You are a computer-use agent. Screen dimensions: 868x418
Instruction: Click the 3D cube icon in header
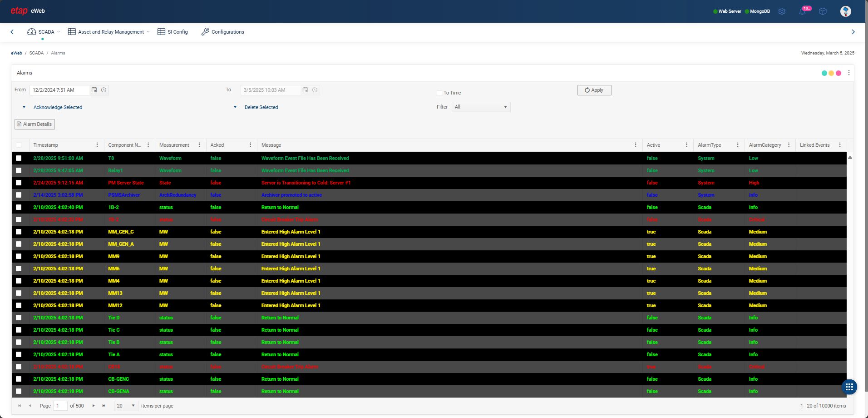[823, 11]
